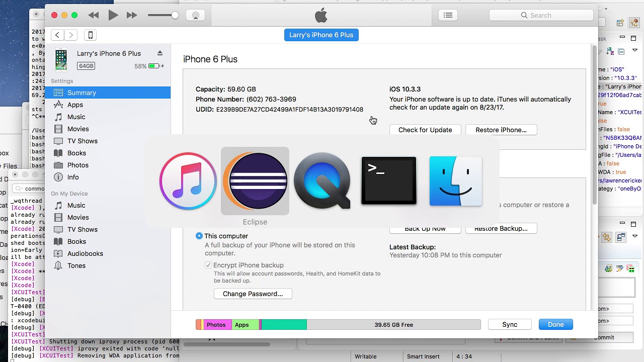
Task: Pick Finder icon in app switcher
Action: tap(456, 181)
